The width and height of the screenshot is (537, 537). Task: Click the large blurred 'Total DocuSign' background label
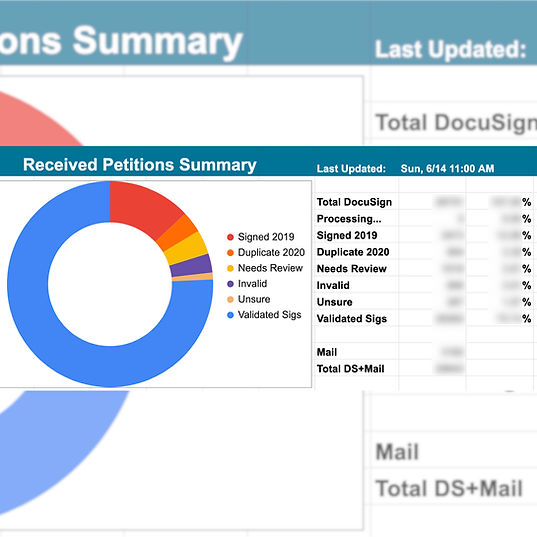point(456,123)
